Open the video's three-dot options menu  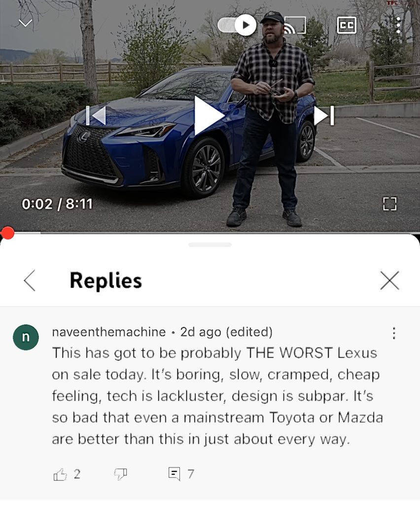[x=398, y=25]
